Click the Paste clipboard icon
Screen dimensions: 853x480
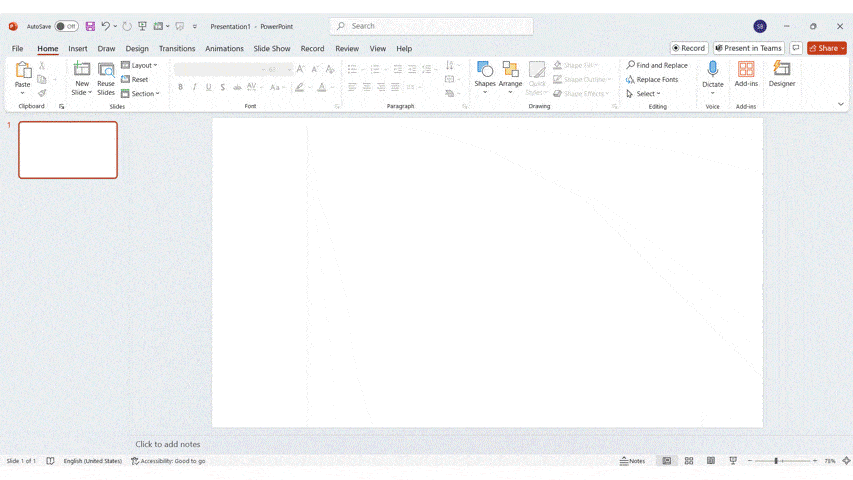click(x=23, y=70)
